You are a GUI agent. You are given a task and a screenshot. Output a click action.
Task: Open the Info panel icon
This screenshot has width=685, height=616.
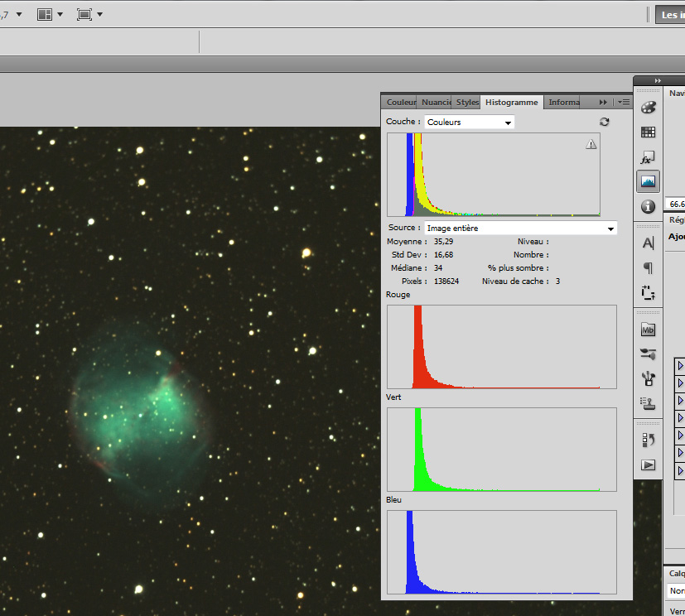pos(648,206)
